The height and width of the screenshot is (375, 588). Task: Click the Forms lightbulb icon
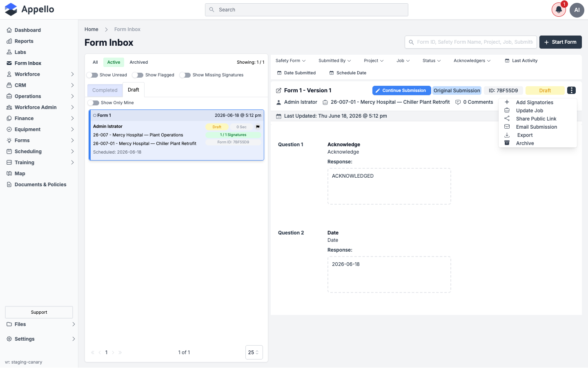coord(9,141)
